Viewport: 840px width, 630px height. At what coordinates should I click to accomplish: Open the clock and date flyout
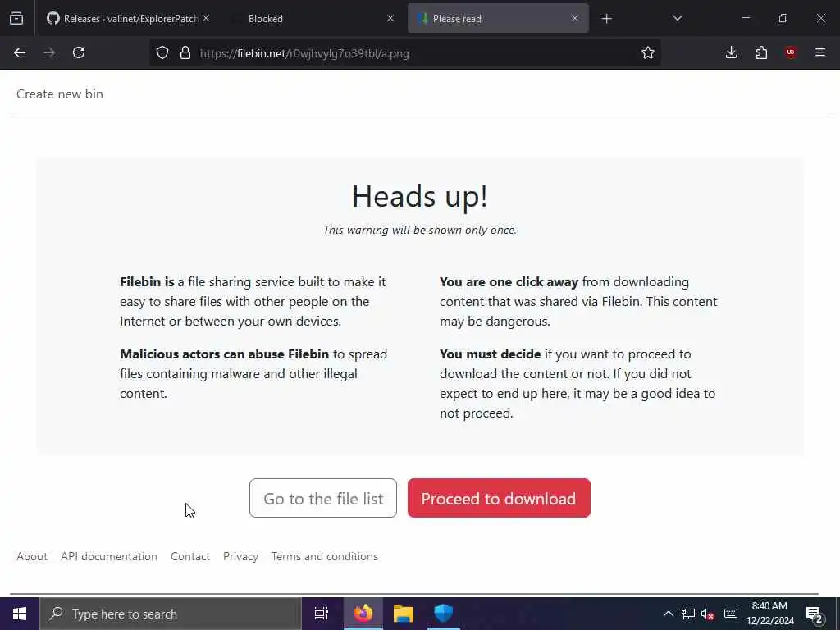(x=769, y=614)
